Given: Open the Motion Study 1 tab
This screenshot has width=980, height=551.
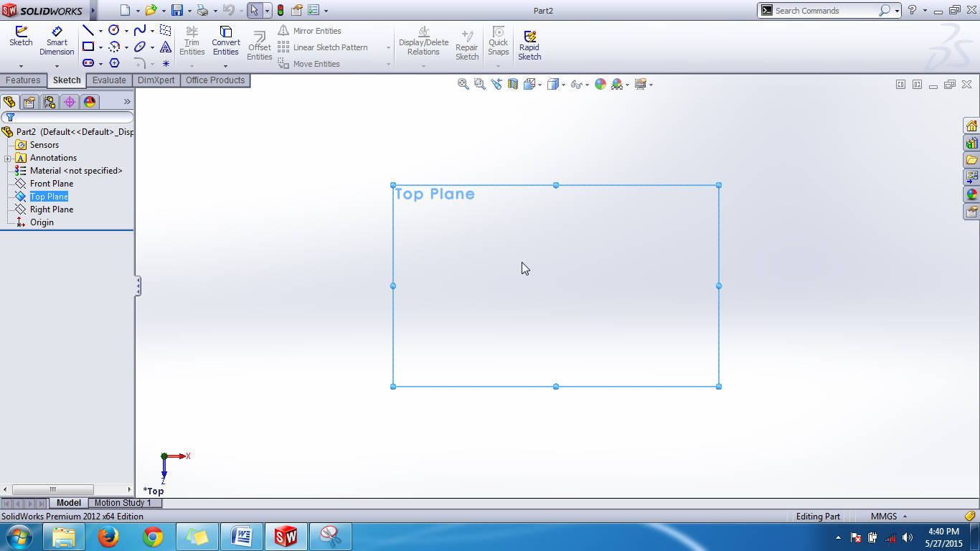Looking at the screenshot, I should coord(124,502).
